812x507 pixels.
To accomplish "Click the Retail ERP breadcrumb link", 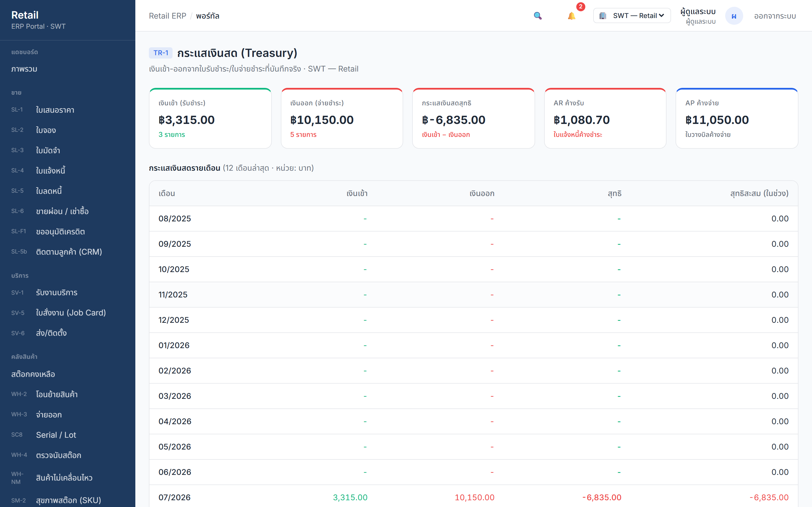I will 167,16.
